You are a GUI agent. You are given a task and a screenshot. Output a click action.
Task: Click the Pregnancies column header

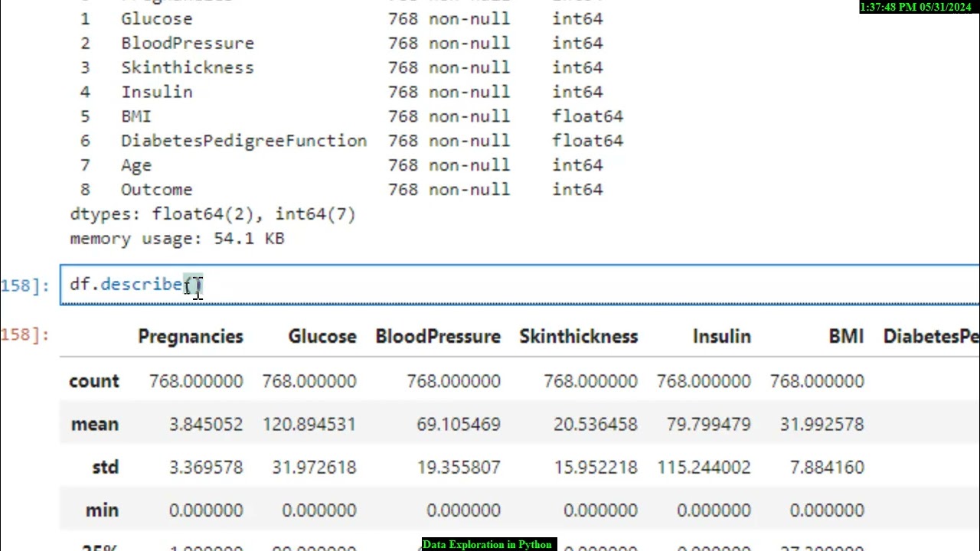click(x=191, y=337)
